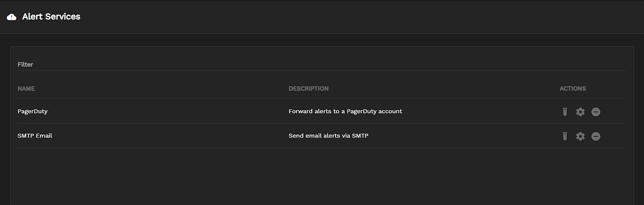Click 'Forward alerts to a PagerDuty account' text
The image size is (644, 205).
click(345, 111)
